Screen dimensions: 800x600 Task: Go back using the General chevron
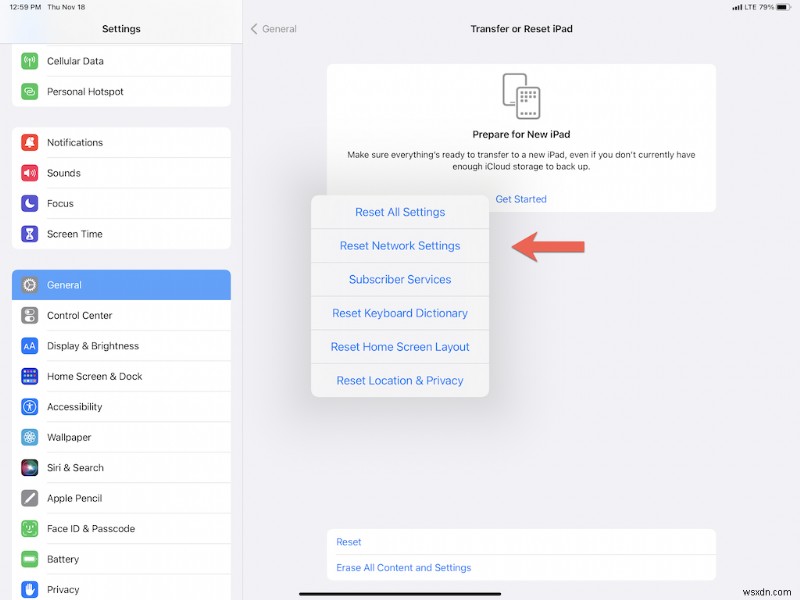[x=271, y=29]
